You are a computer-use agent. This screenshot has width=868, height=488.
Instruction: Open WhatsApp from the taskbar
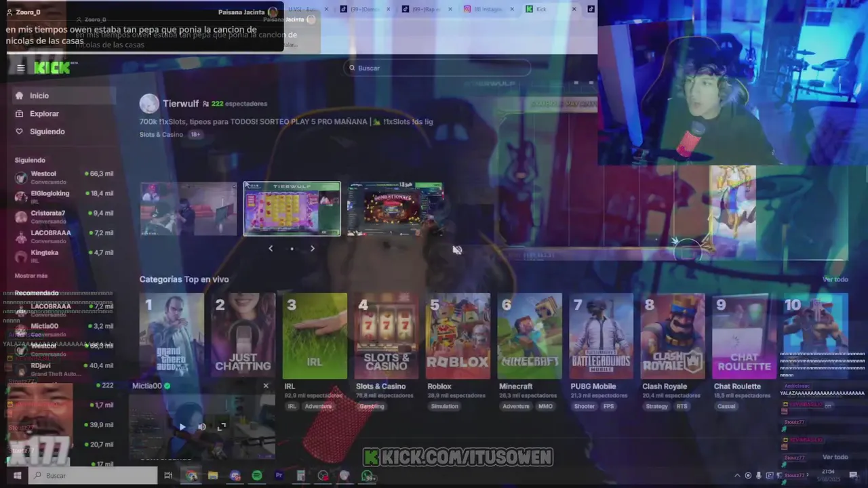(368, 476)
